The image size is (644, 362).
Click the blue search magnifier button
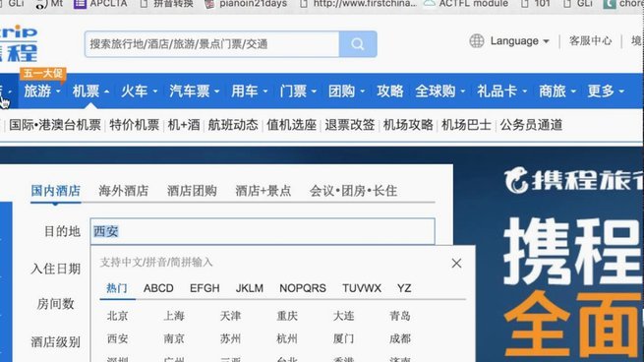pyautogui.click(x=358, y=44)
